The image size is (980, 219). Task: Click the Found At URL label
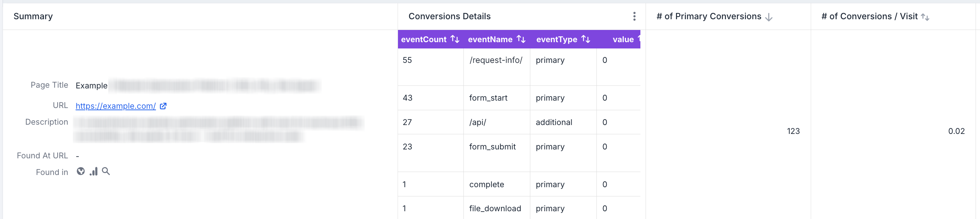click(x=42, y=155)
